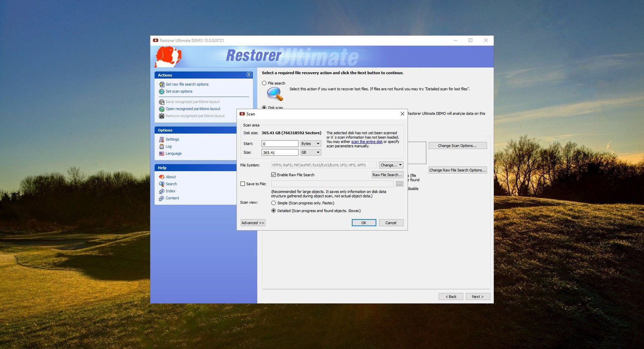
Task: Open the Log link
Action: [168, 146]
